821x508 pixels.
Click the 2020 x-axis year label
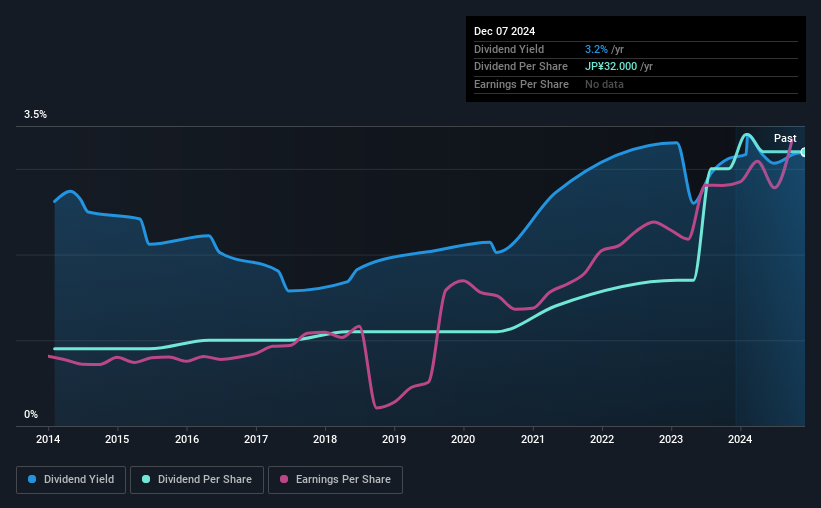coord(463,439)
